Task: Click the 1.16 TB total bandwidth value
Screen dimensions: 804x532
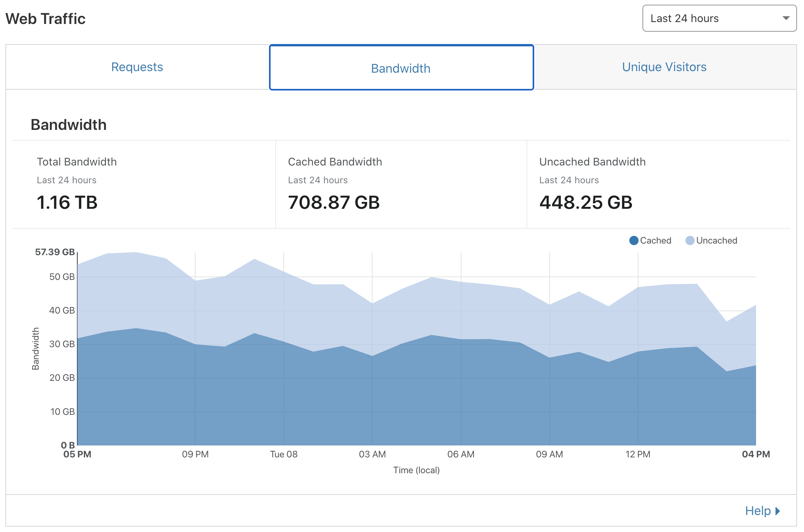Action: click(67, 203)
